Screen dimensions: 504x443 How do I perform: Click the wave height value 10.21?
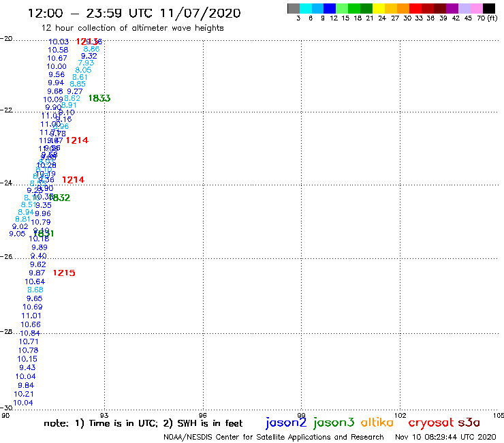click(24, 394)
